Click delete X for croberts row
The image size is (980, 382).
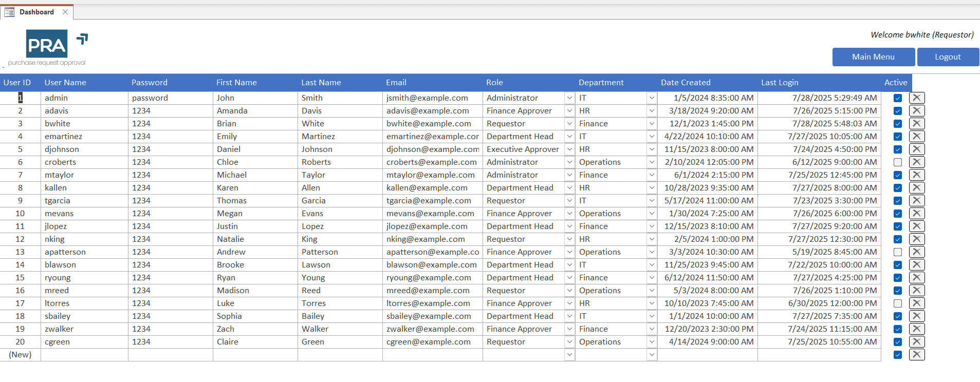917,162
